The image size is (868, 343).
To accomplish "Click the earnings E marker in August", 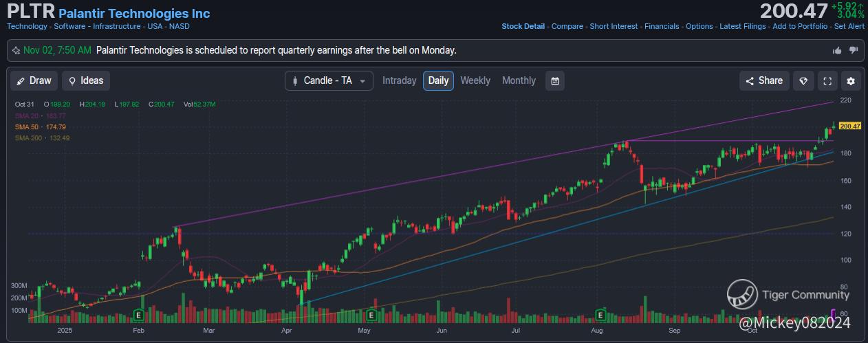I will [600, 315].
